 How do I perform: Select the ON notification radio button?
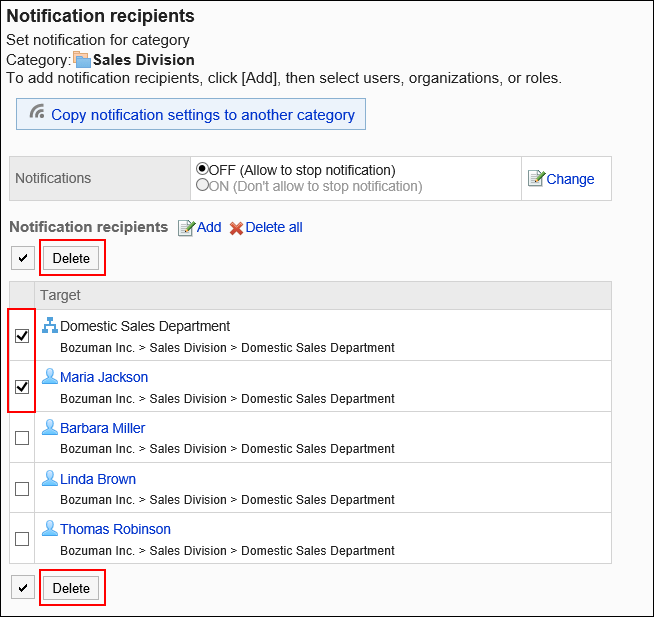tap(202, 185)
